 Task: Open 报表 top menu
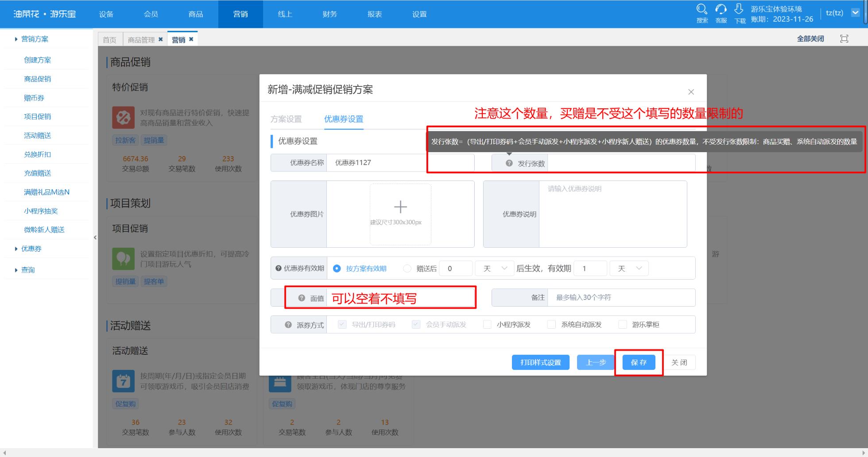375,14
